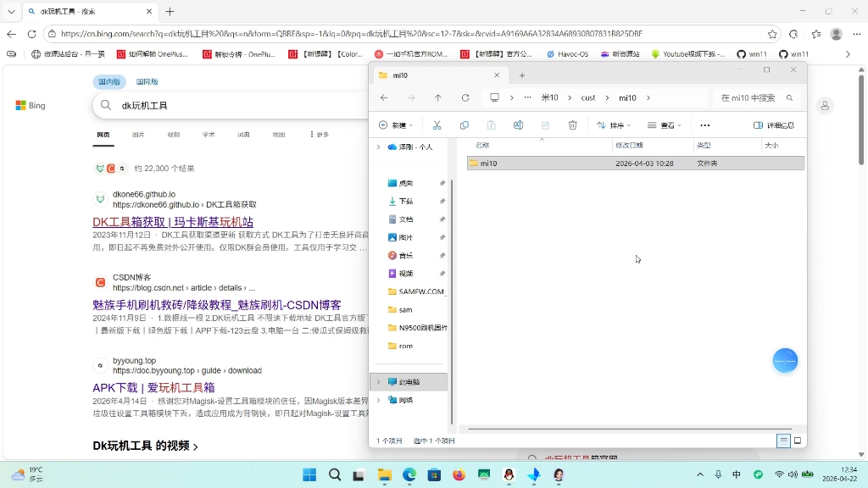
Task: Expand the 网络 tree node
Action: coord(379,400)
